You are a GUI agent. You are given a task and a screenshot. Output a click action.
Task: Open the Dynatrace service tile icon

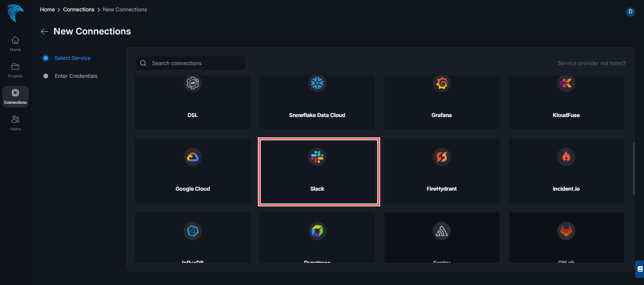317,231
